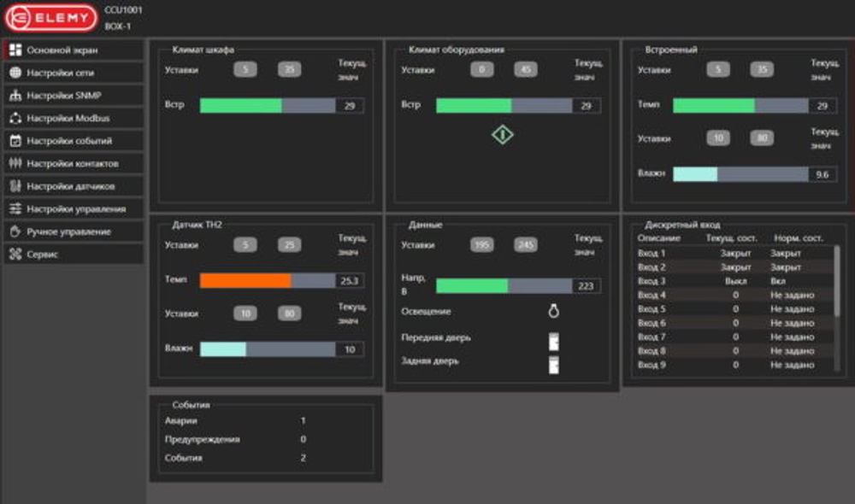
Task: Click the Modbus settings circular icon
Action: click(15, 118)
